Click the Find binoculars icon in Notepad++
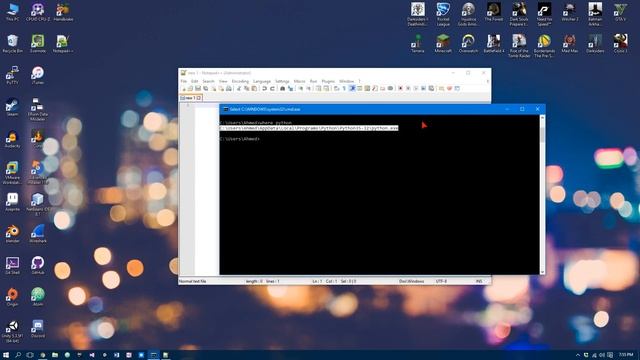Viewport: 640px width, 360px height. pos(282,88)
